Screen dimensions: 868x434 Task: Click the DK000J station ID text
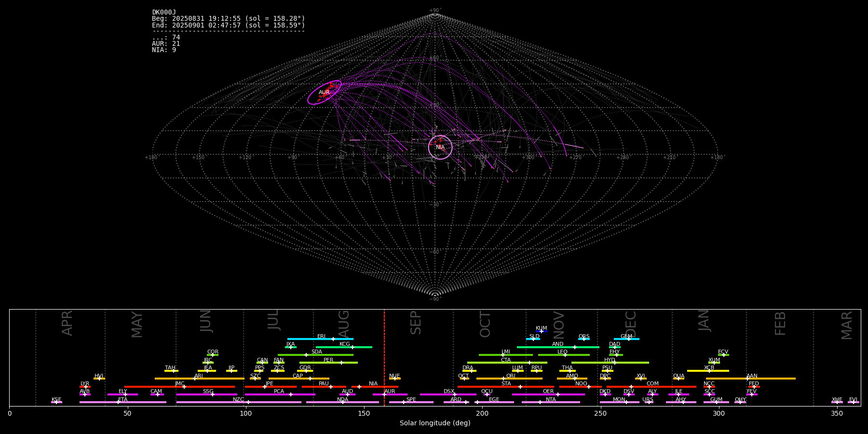click(164, 12)
